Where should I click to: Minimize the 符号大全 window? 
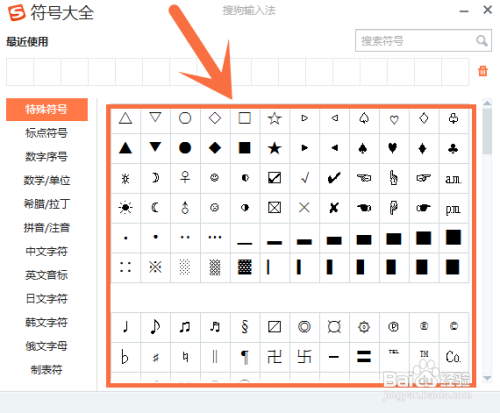(464, 12)
